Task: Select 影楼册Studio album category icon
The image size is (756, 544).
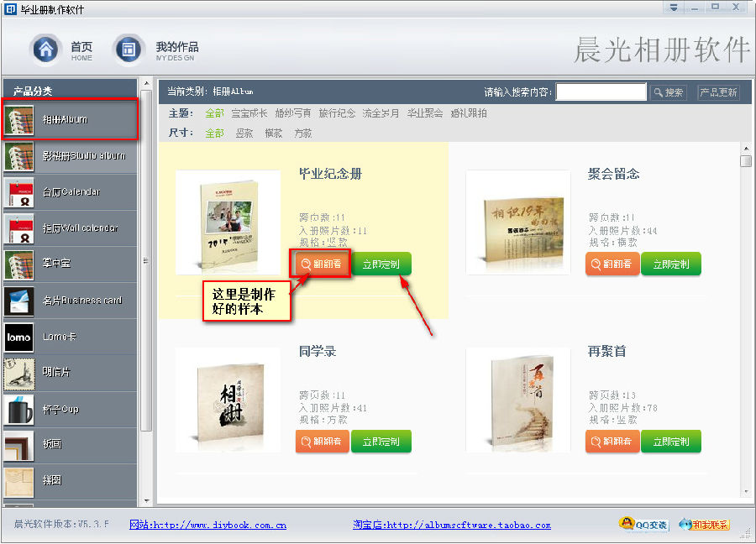Action: 19,156
